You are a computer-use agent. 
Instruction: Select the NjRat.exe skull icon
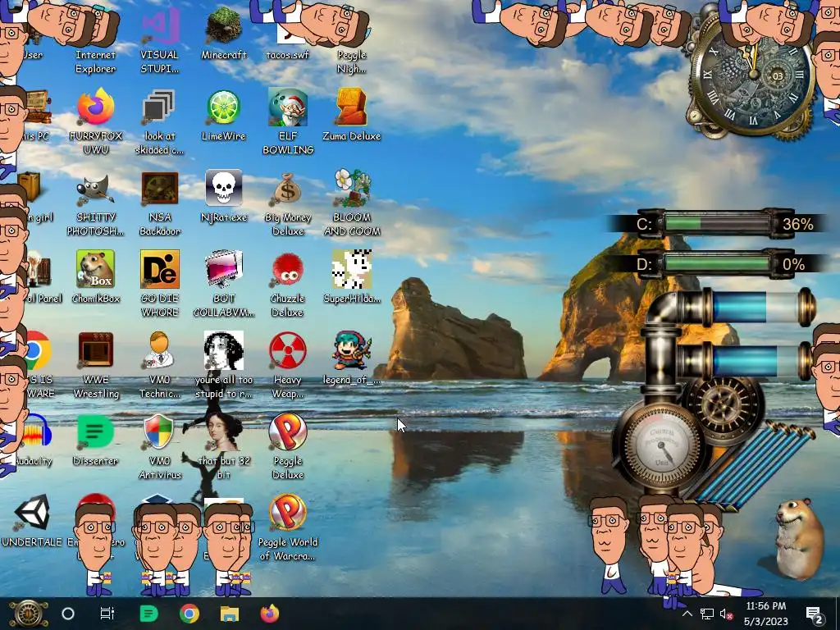pos(223,196)
